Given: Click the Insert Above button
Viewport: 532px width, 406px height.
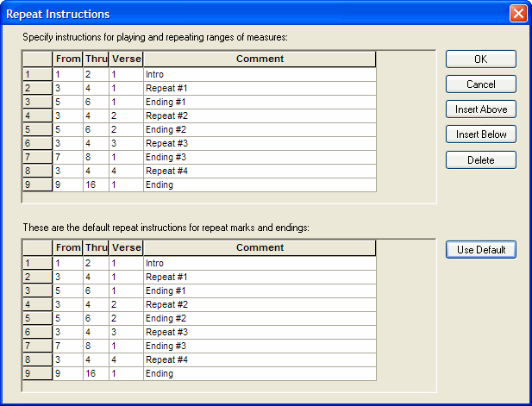Looking at the screenshot, I should [x=480, y=109].
